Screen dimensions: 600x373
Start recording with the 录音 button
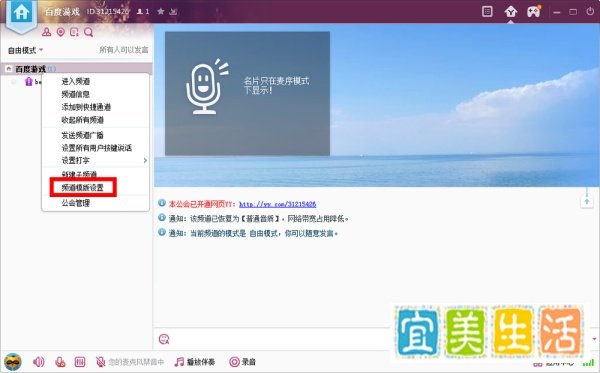242,362
